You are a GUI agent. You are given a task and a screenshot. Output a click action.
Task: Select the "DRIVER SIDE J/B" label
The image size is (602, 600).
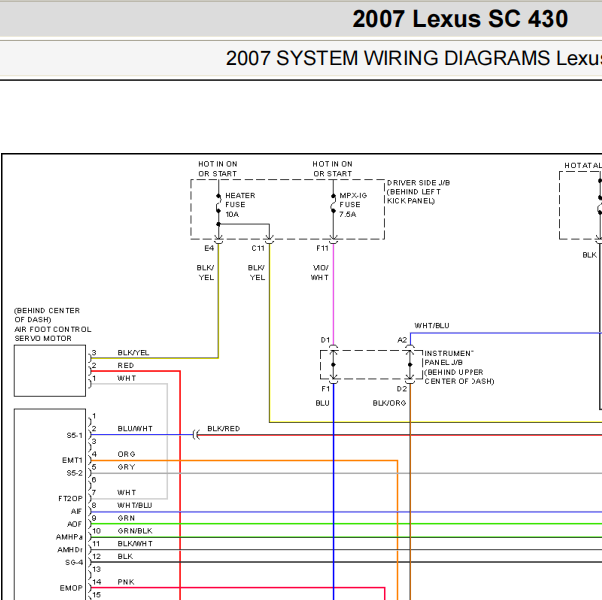[418, 183]
